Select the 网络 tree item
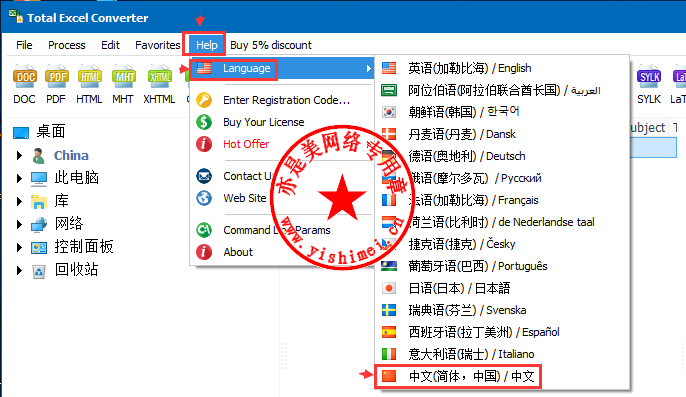686x397 pixels. click(x=69, y=224)
